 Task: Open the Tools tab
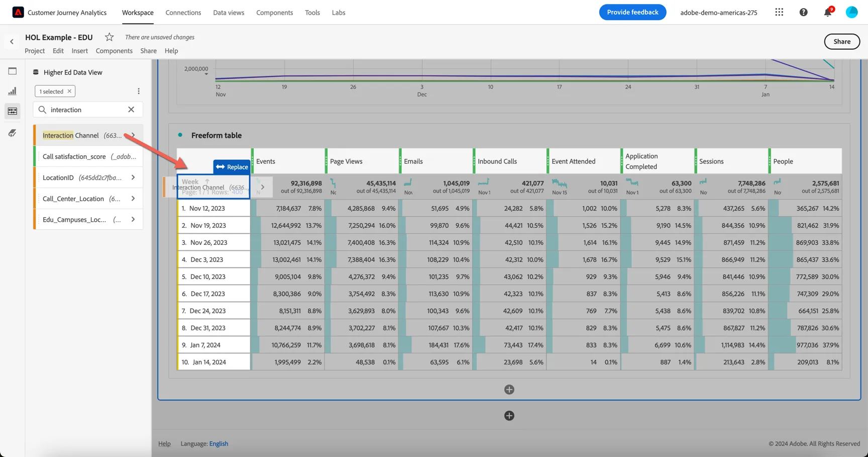tap(312, 13)
